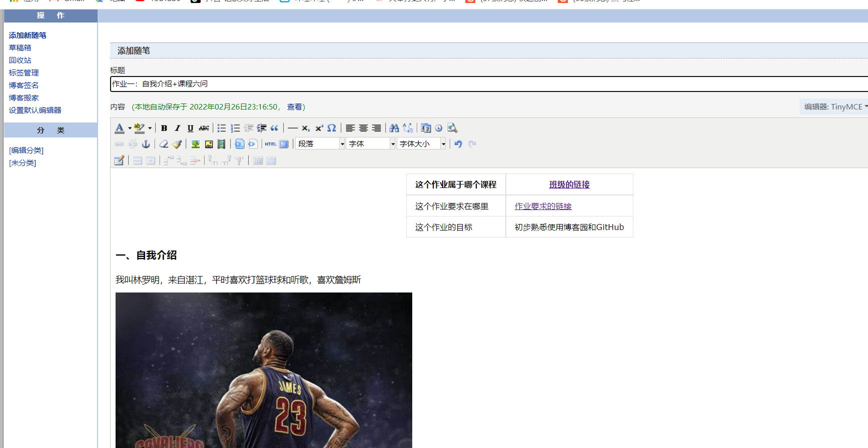868x448 pixels.
Task: Insert a numbered list
Action: pyautogui.click(x=235, y=128)
